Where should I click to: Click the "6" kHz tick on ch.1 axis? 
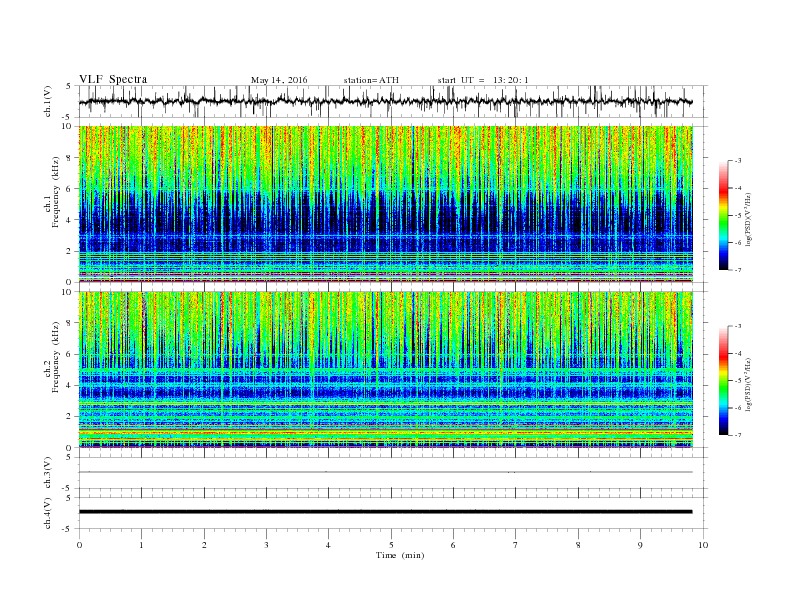click(x=70, y=188)
